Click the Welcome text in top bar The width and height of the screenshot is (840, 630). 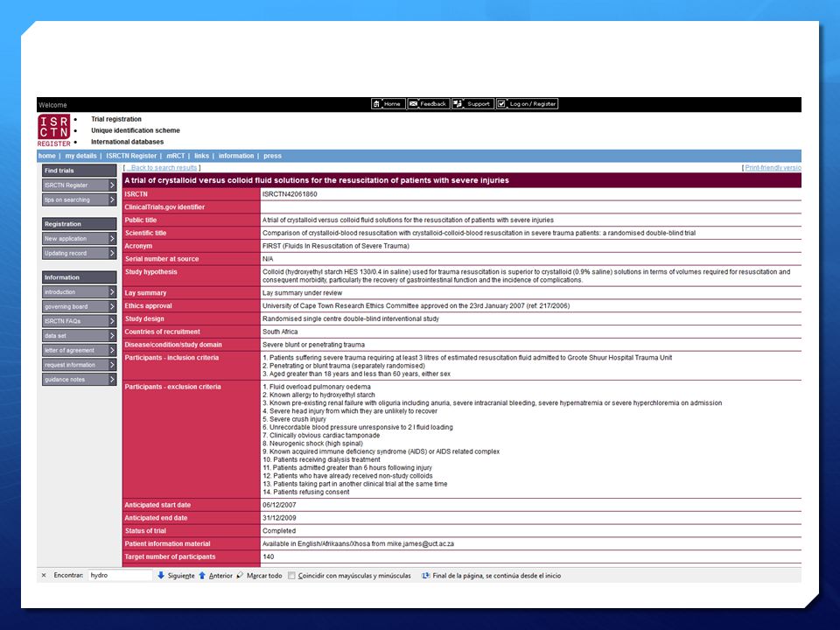pos(52,105)
